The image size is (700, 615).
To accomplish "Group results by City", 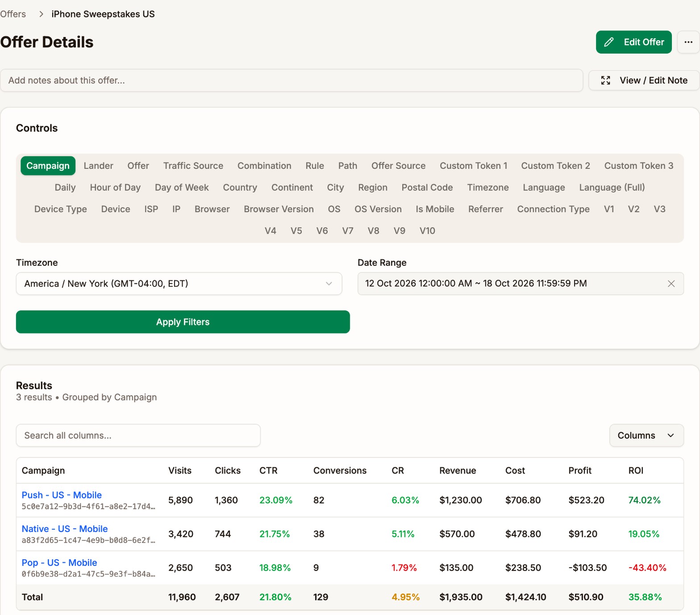I will (x=336, y=187).
